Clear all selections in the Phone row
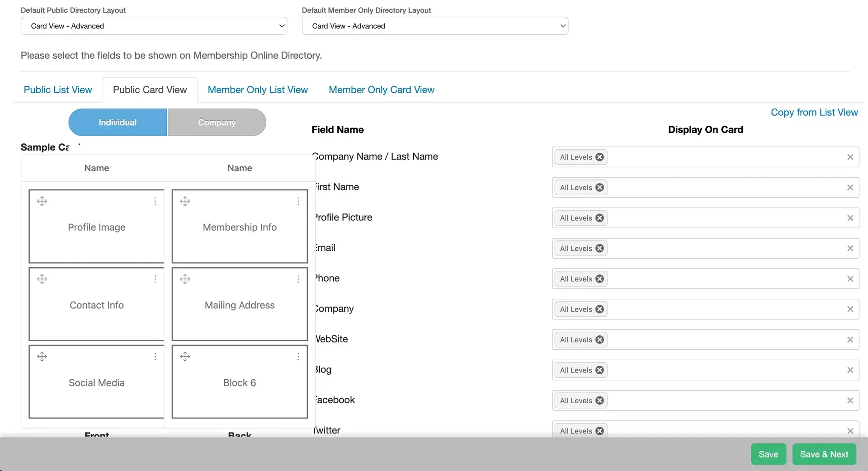Screen dimensions: 868x471 tap(850, 279)
